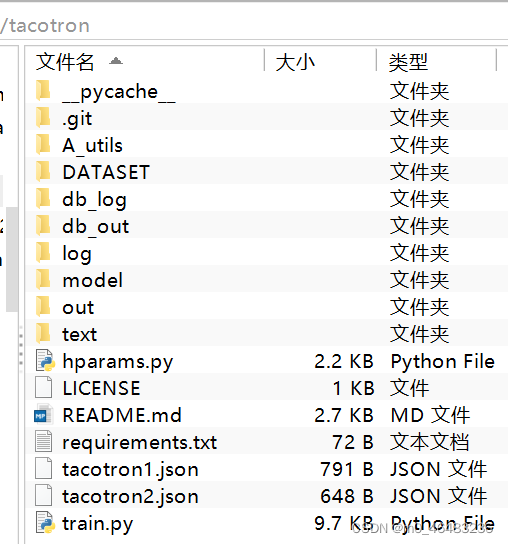Select the db_out file name
Image resolution: width=508 pixels, height=544 pixels.
pos(96,227)
